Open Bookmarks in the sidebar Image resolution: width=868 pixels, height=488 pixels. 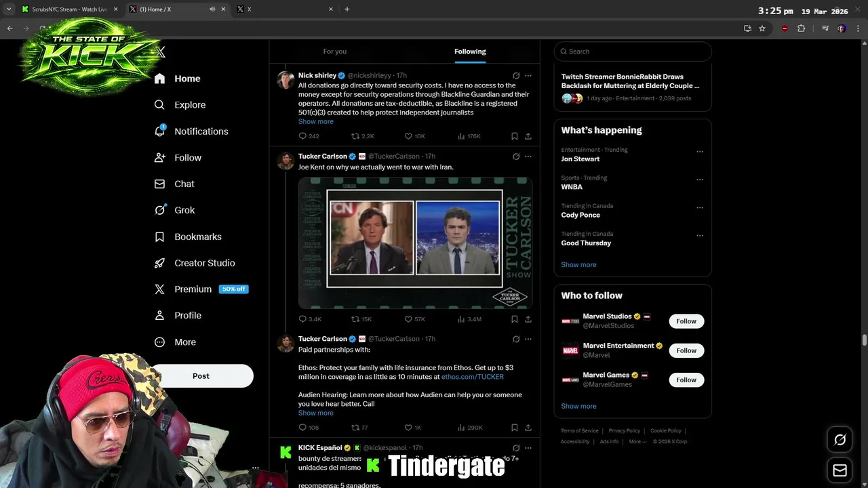pyautogui.click(x=188, y=237)
